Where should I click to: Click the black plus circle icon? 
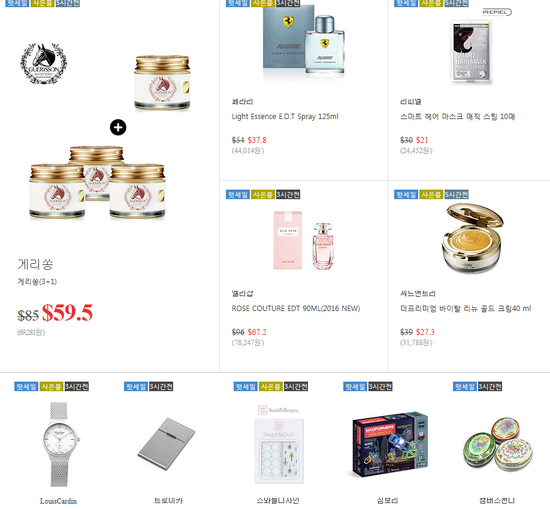(118, 127)
